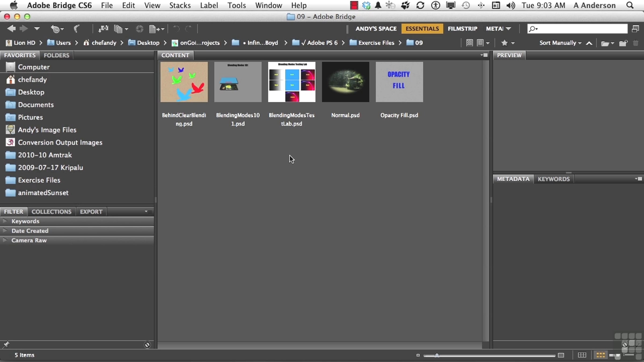The image size is (644, 362).
Task: Click Get Photos from Camera icon
Action: [103, 29]
